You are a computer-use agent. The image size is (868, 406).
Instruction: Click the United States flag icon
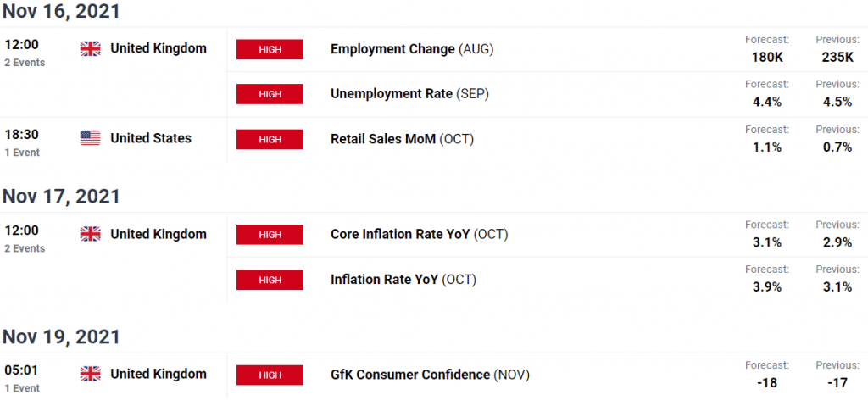tap(90, 138)
